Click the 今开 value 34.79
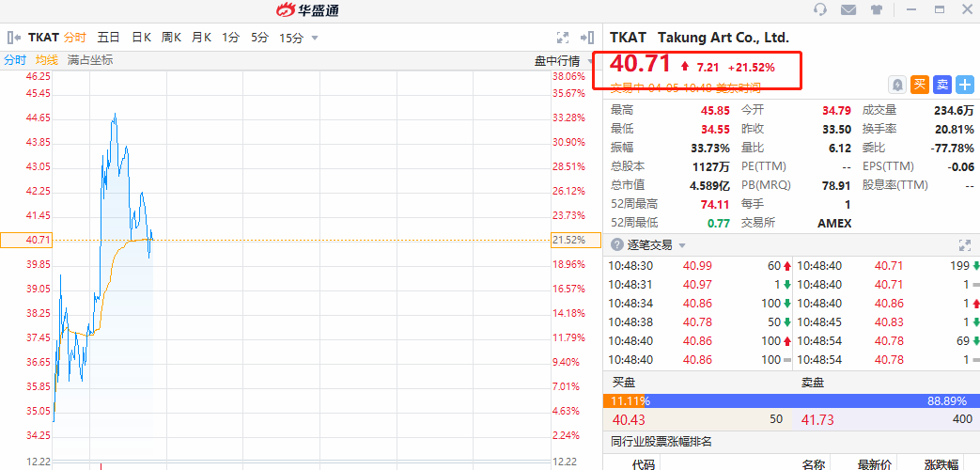Image resolution: width=980 pixels, height=470 pixels. pyautogui.click(x=837, y=111)
